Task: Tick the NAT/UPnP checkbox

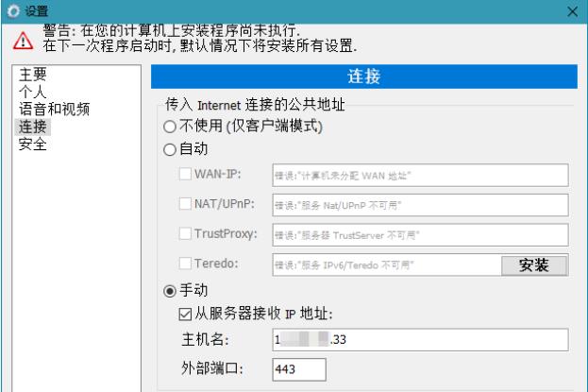Action: [185, 204]
